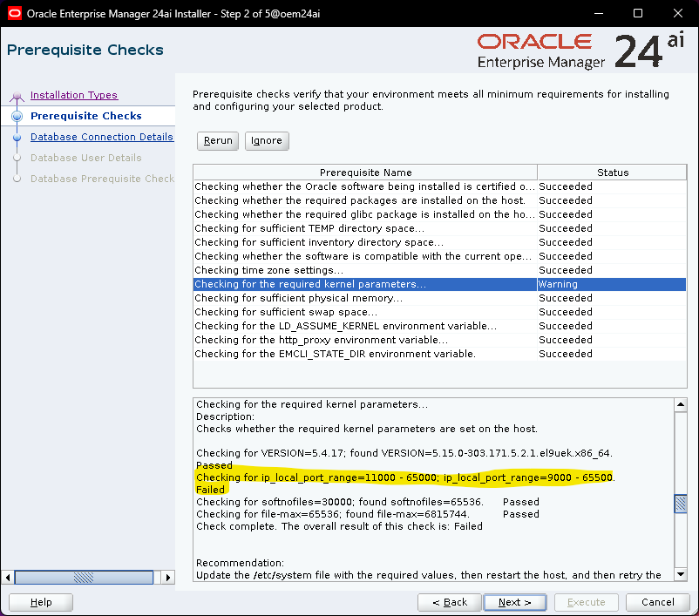Select the sufficient physical memory check row
The height and width of the screenshot is (616, 699).
[364, 298]
